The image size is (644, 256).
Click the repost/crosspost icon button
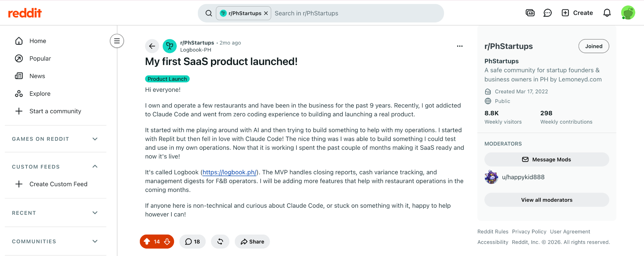click(220, 242)
